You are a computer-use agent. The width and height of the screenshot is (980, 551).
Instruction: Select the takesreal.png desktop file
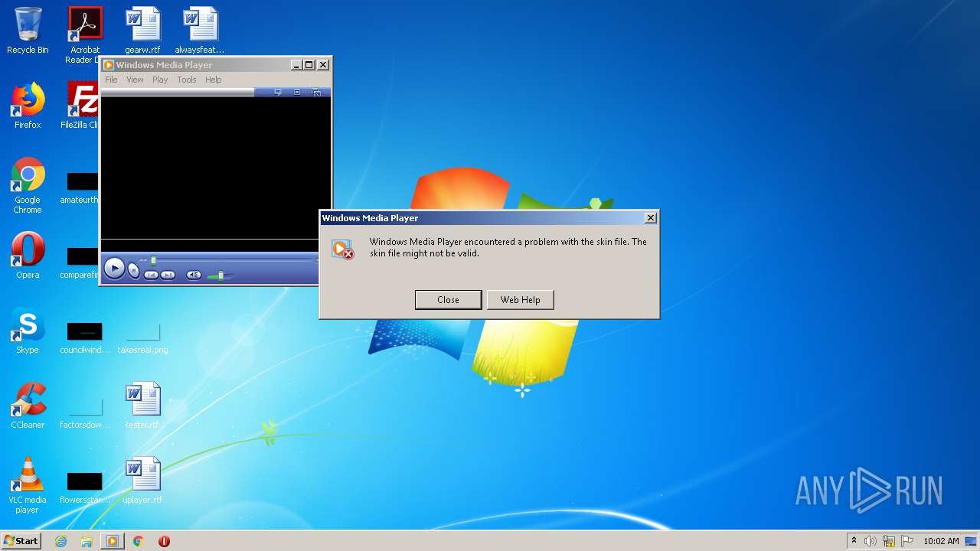tap(142, 338)
